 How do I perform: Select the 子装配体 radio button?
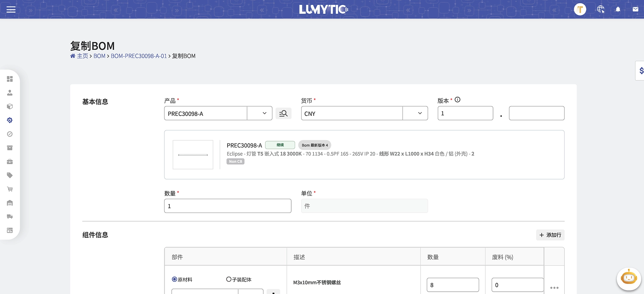pyautogui.click(x=229, y=279)
